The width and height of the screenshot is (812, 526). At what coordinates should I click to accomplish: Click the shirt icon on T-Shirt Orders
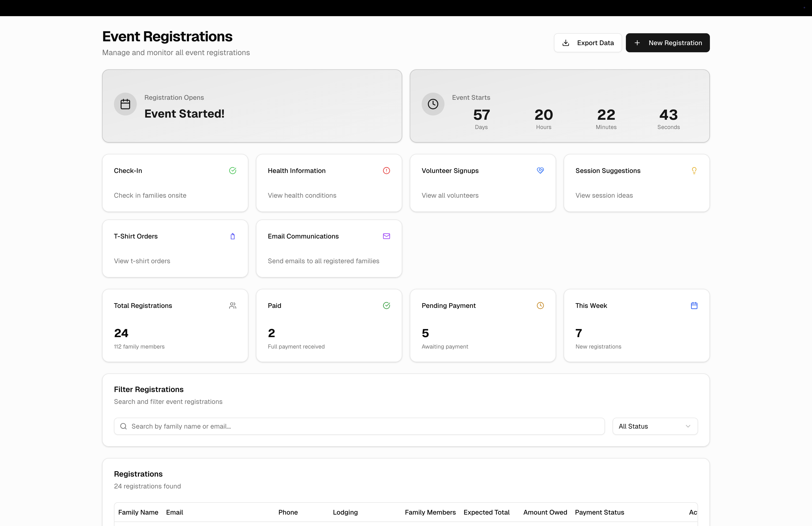pos(233,236)
